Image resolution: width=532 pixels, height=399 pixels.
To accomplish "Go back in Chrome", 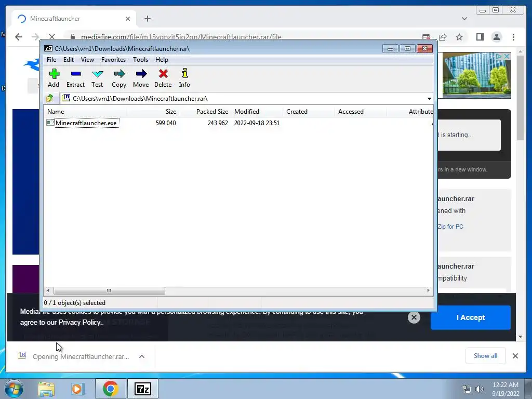I will pos(19,37).
